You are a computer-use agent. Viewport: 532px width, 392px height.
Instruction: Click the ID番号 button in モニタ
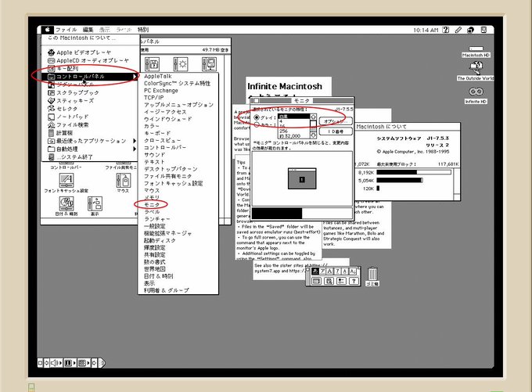(336, 131)
